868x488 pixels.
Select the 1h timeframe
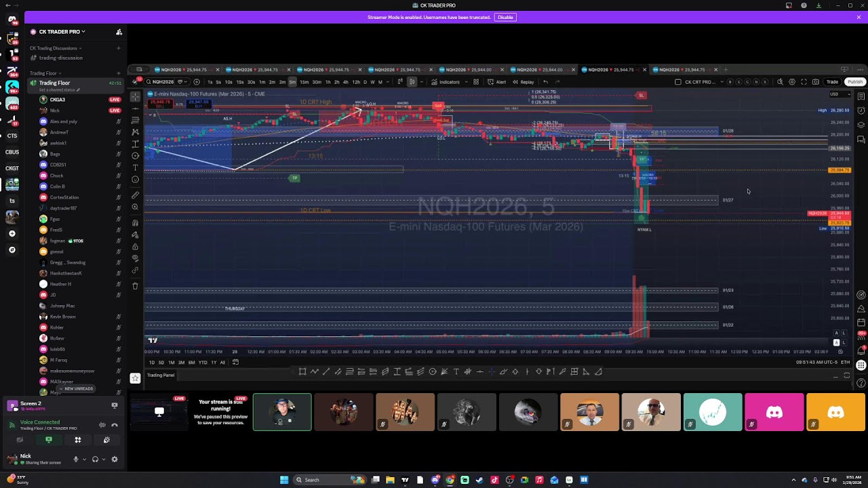pyautogui.click(x=328, y=82)
